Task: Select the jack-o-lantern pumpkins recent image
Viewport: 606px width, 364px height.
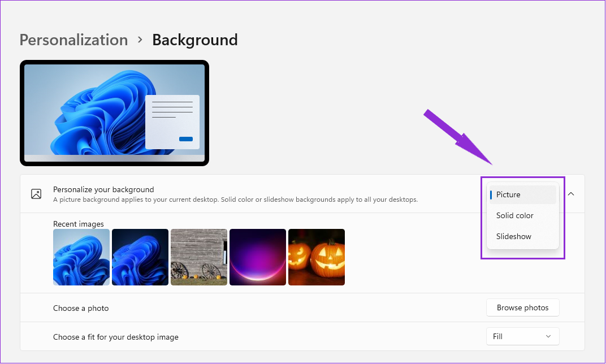Action: coord(316,257)
